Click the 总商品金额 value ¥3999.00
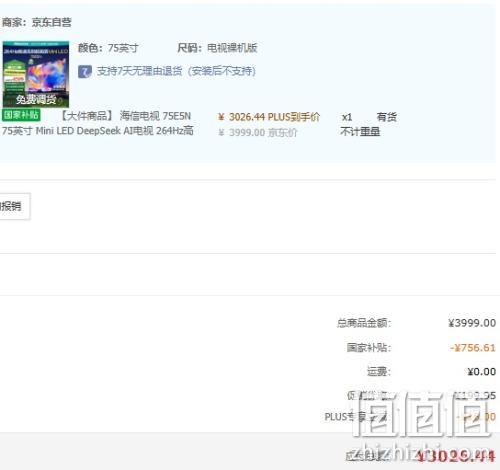Image resolution: width=500 pixels, height=470 pixels. 472,323
